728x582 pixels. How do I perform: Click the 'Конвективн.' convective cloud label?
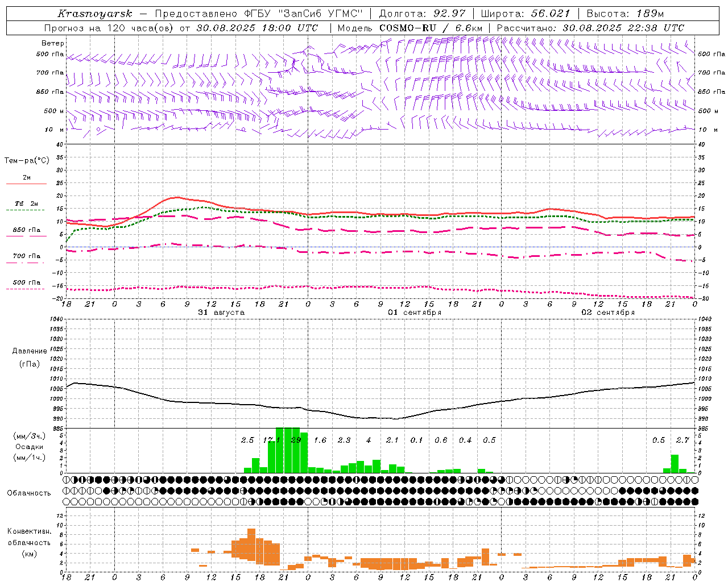point(29,531)
